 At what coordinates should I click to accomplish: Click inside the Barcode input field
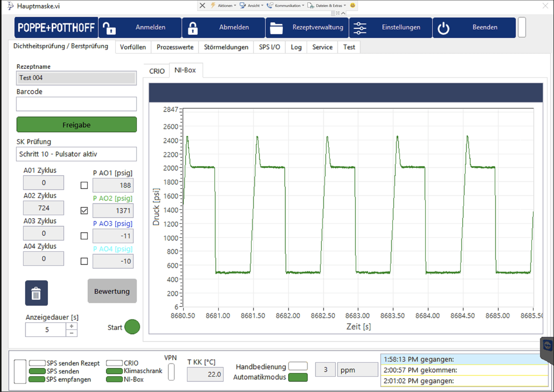tap(76, 104)
